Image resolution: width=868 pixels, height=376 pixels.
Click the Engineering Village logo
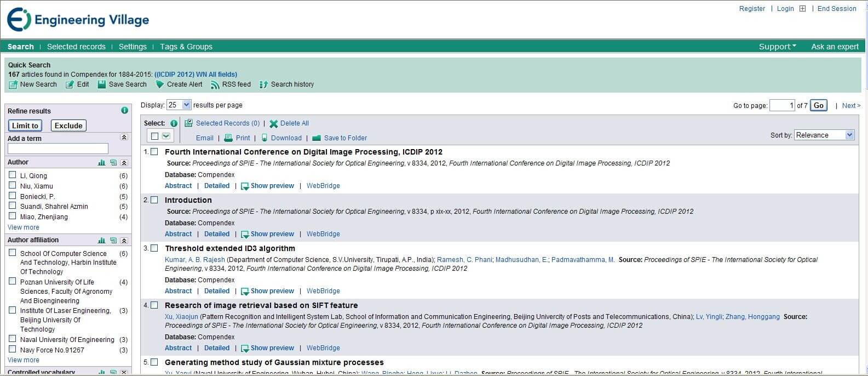click(x=78, y=20)
